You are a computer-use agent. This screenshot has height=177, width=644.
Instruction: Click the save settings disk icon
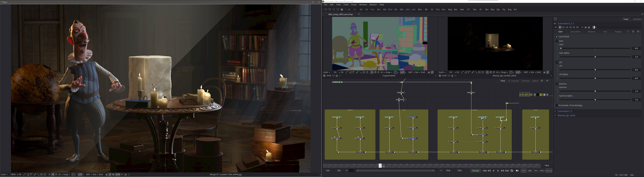point(589,27)
